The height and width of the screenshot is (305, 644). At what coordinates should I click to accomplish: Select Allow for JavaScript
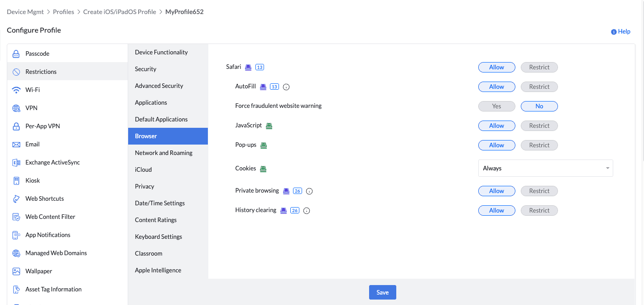coord(497,126)
